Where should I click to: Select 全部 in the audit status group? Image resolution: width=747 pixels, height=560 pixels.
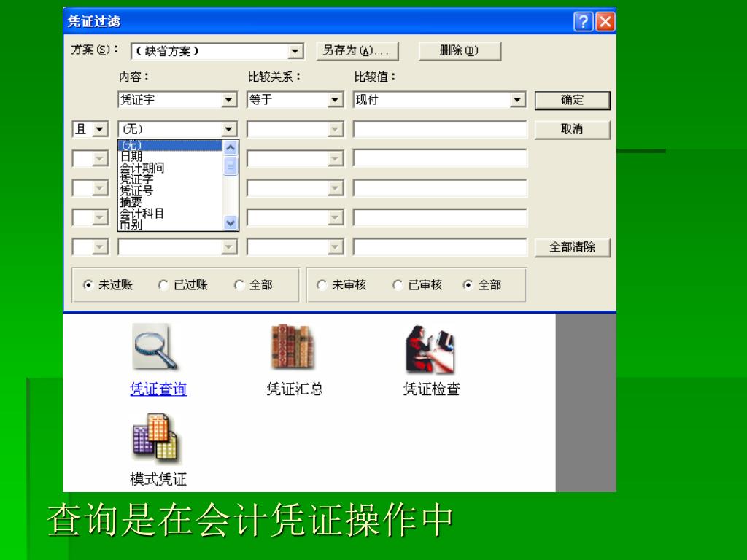[468, 285]
